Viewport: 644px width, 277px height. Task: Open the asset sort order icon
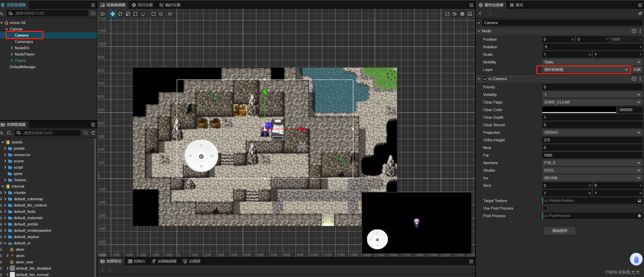tap(9, 133)
